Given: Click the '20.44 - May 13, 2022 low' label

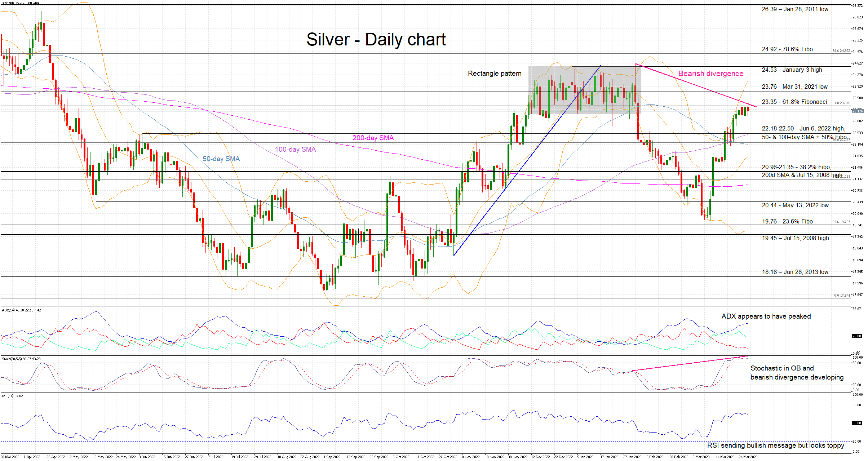Looking at the screenshot, I should click(x=795, y=205).
